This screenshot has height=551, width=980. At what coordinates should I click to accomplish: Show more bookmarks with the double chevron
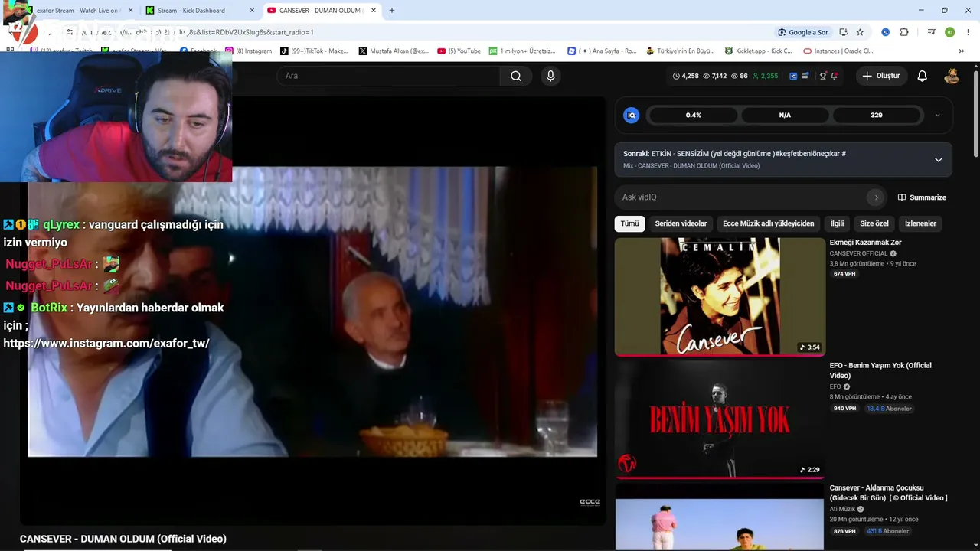pos(962,51)
